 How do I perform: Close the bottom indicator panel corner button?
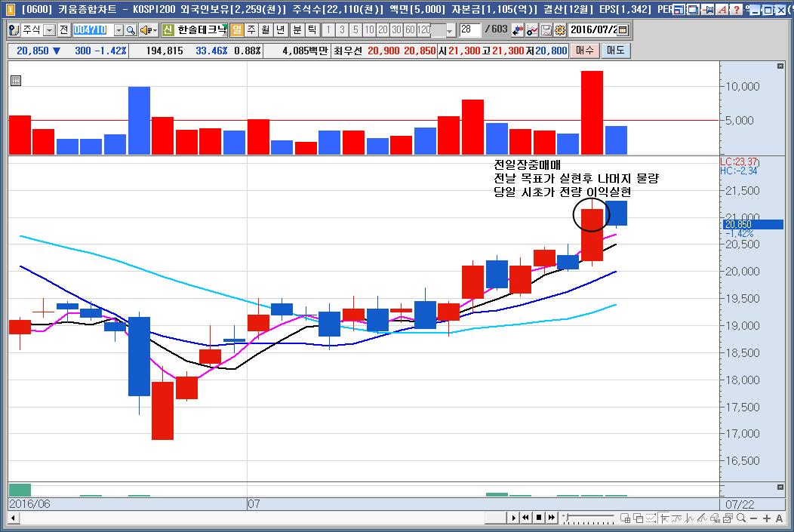(780, 487)
